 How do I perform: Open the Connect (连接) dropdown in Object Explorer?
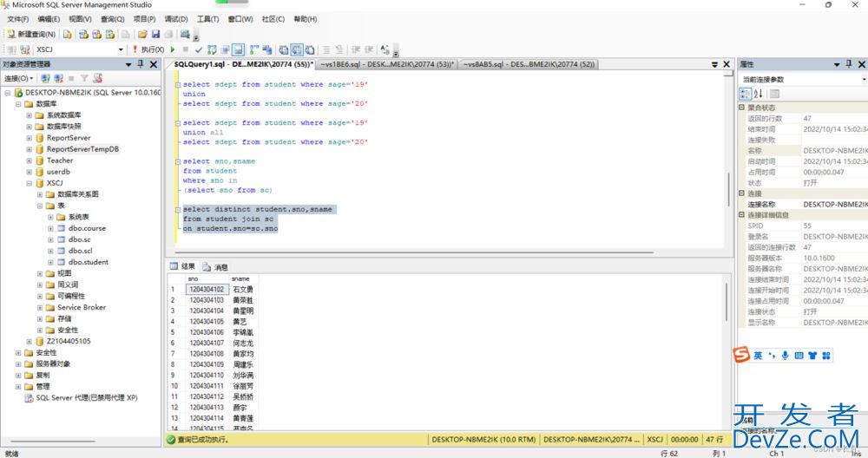(x=19, y=79)
